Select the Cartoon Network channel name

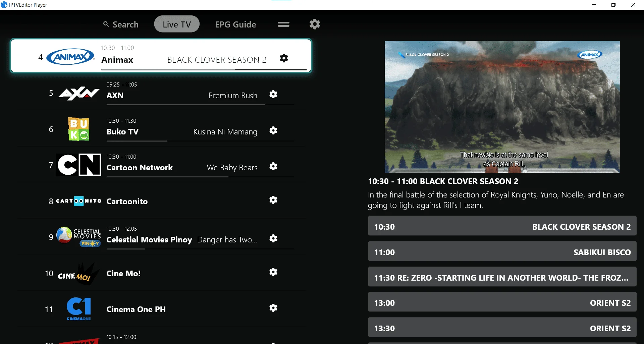coord(140,168)
